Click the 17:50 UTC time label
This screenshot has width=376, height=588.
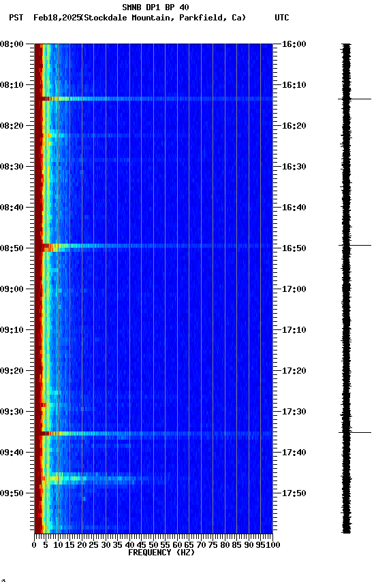(x=294, y=493)
